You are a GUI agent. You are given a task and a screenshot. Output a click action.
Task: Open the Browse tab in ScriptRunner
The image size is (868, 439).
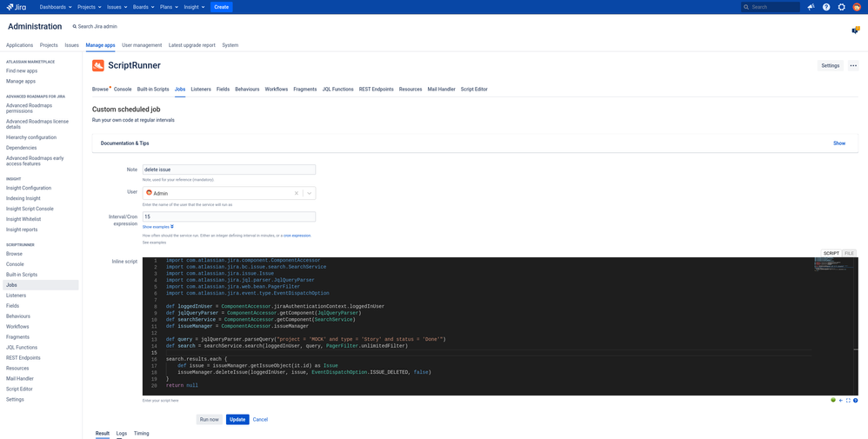point(100,90)
